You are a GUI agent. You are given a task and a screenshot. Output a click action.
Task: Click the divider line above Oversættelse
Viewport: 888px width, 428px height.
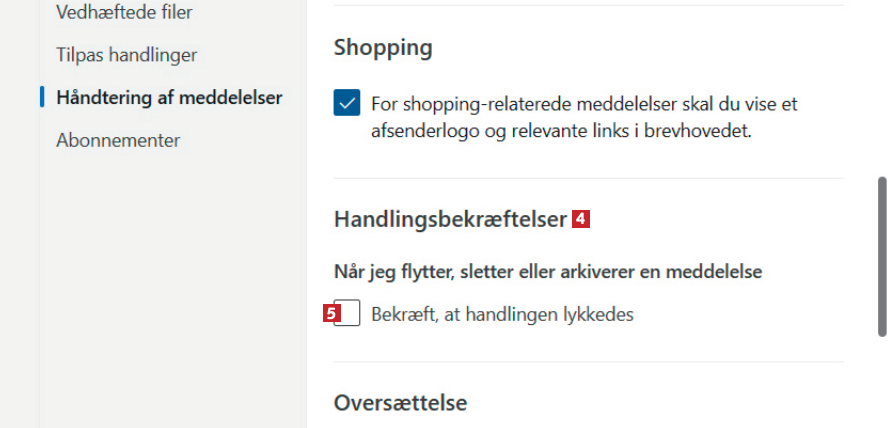pyautogui.click(x=588, y=362)
